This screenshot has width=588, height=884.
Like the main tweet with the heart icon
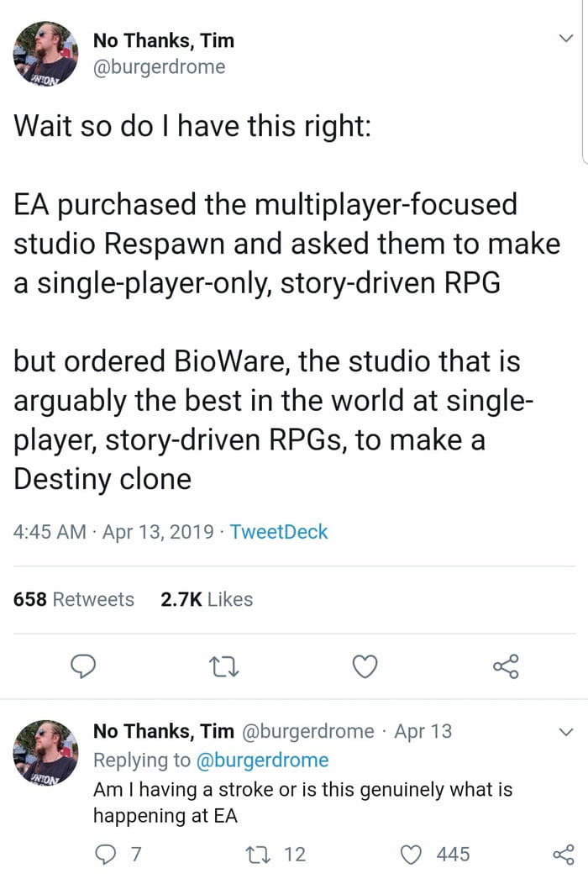(x=364, y=667)
